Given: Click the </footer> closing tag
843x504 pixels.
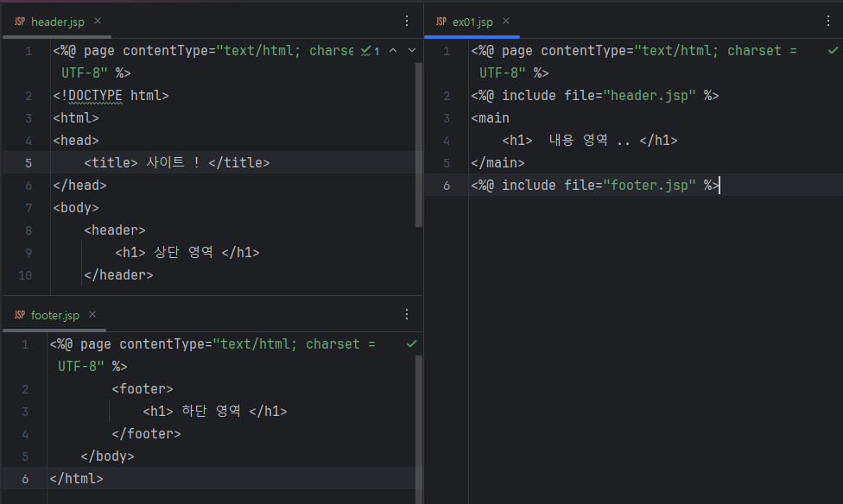Looking at the screenshot, I should click(x=146, y=434).
